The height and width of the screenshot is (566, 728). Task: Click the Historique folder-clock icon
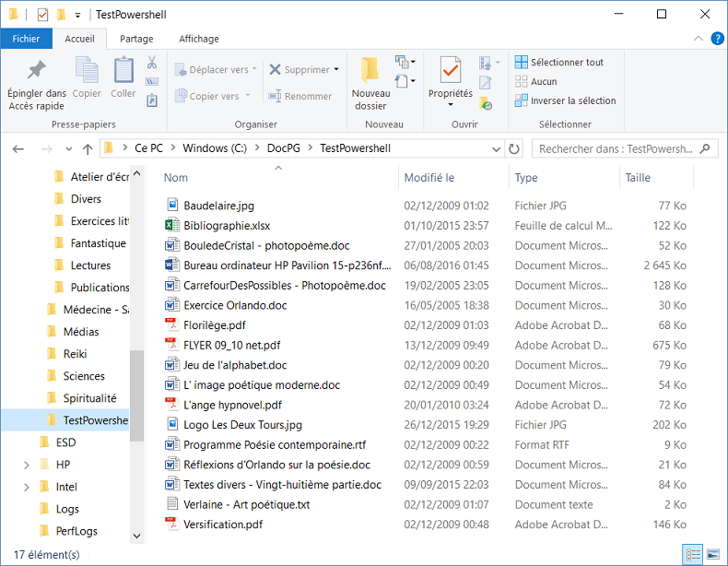coord(486,103)
